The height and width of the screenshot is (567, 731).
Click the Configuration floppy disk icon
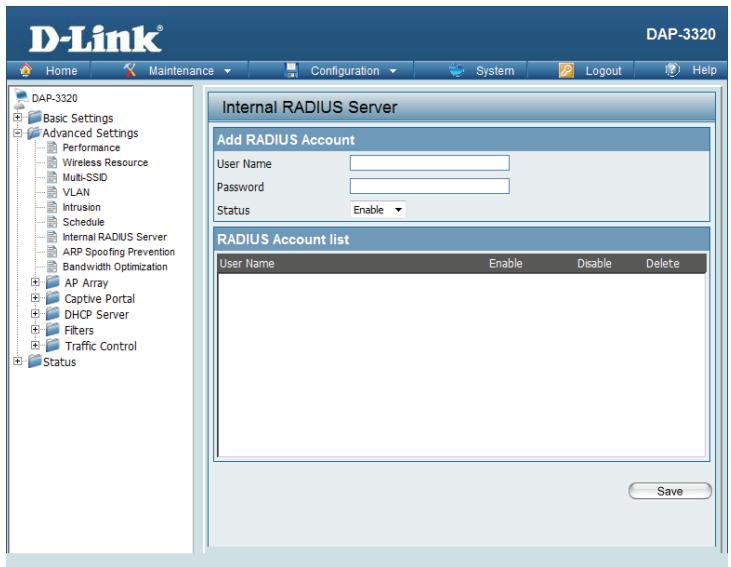click(291, 70)
